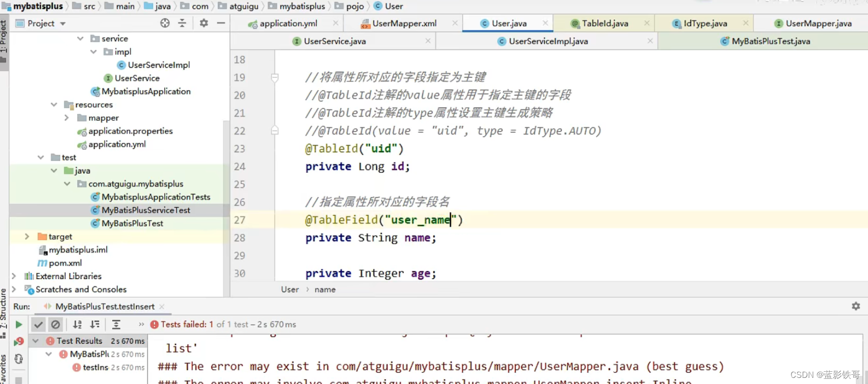The image size is (868, 384).
Task: Click toggle auto-test icon in Run panel
Action: (x=19, y=359)
